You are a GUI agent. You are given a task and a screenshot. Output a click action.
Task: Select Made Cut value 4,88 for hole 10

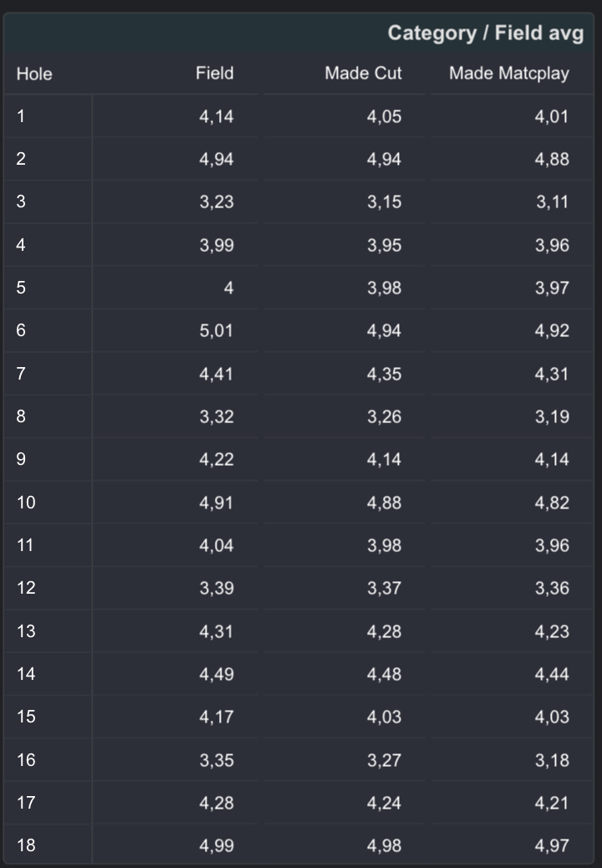(384, 503)
